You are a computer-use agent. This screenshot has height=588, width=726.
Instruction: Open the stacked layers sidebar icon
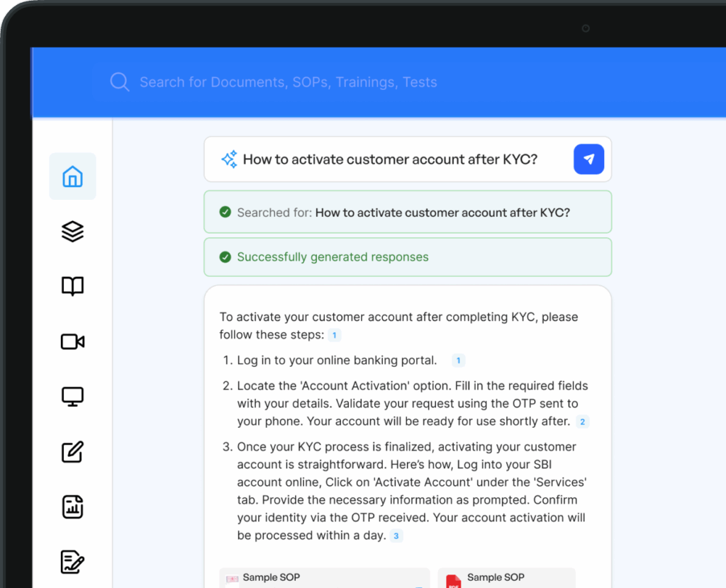click(72, 232)
